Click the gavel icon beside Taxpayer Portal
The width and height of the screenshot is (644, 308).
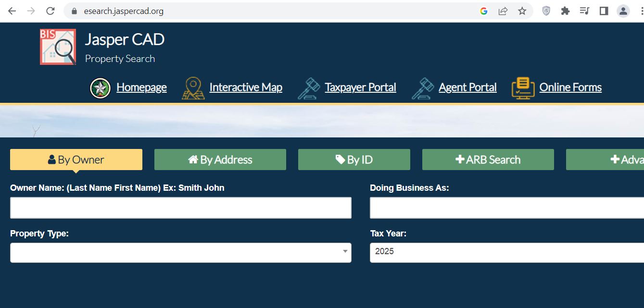pyautogui.click(x=309, y=88)
